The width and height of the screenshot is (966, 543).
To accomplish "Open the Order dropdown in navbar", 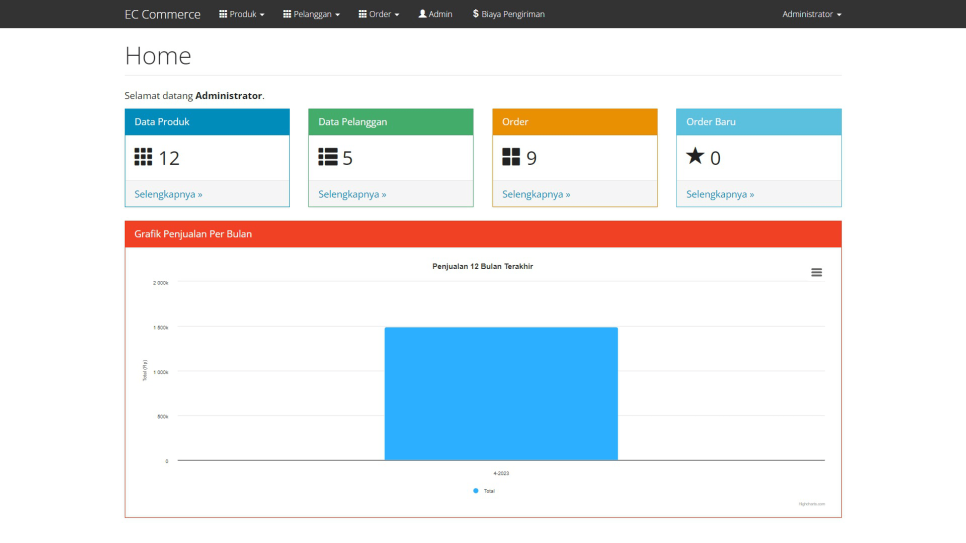I will (379, 14).
